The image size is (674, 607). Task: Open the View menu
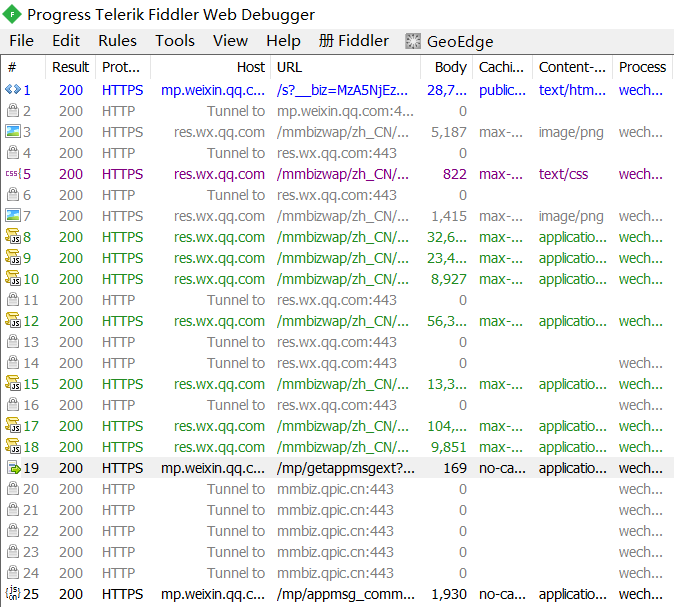[230, 41]
